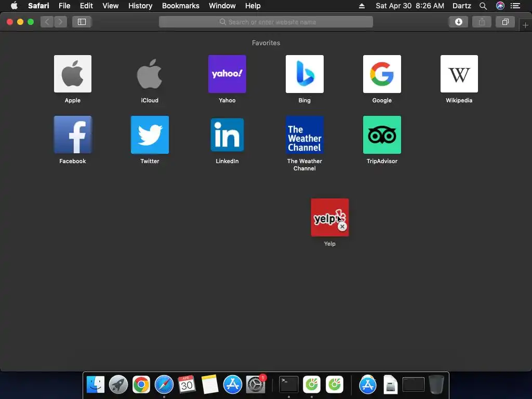The height and width of the screenshot is (399, 532).
Task: Show the Downloads popover
Action: coord(458,22)
